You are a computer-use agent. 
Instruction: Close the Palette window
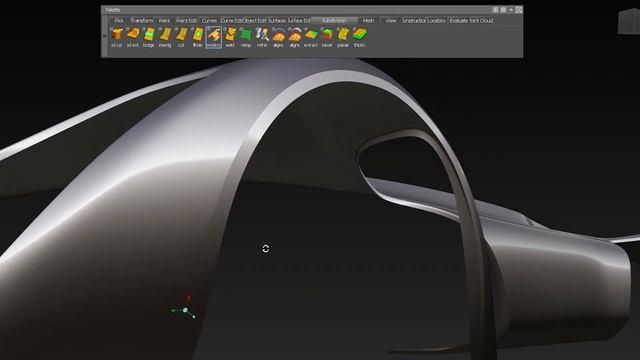click(518, 9)
